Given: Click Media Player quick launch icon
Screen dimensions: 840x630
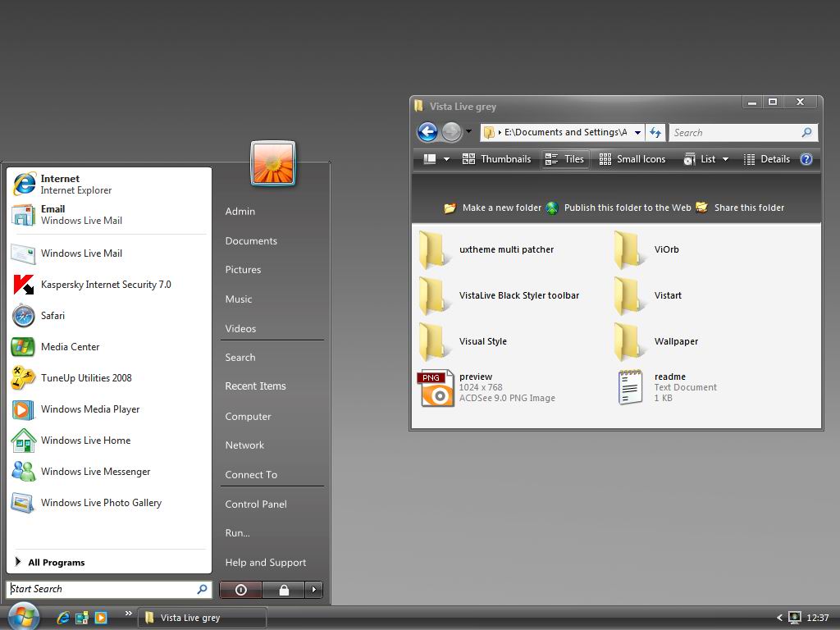Looking at the screenshot, I should point(101,618).
